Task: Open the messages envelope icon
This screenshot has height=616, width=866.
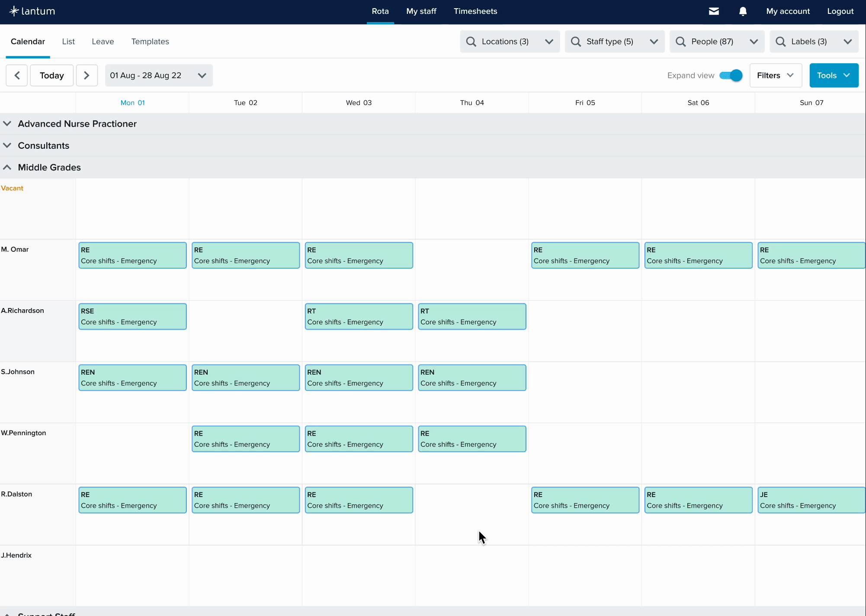Action: [714, 11]
